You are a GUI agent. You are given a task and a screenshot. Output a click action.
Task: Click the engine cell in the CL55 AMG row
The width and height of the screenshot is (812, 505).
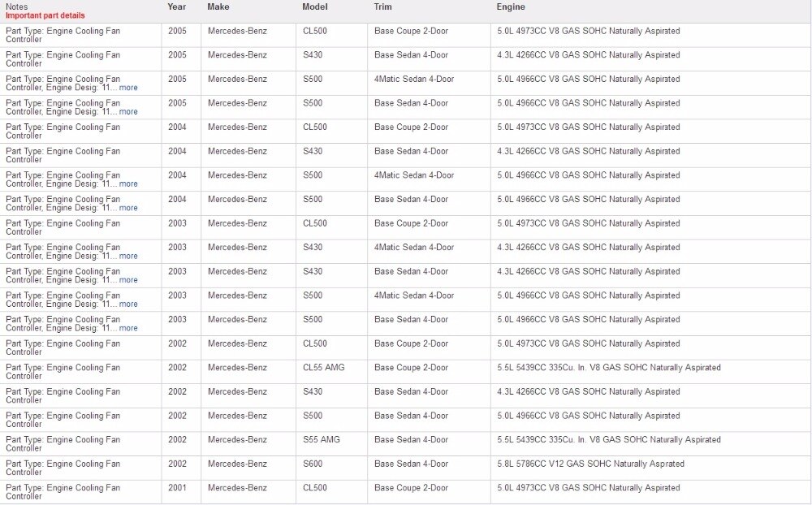click(x=609, y=367)
